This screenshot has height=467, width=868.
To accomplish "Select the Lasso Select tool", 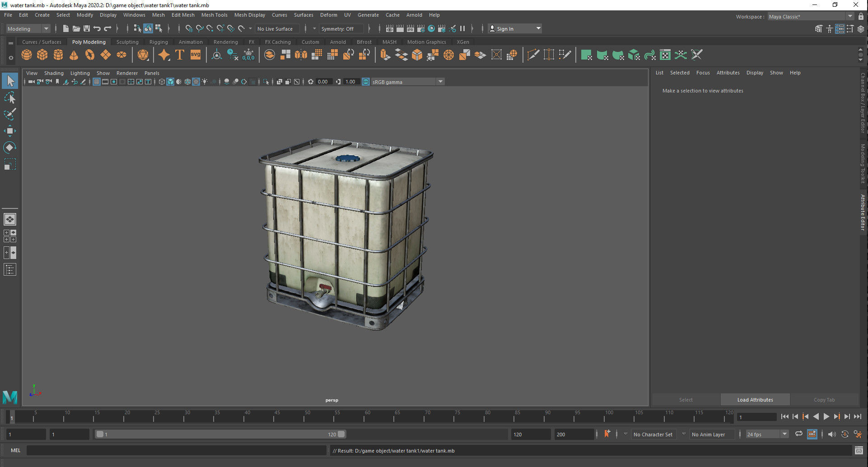I will 10,98.
